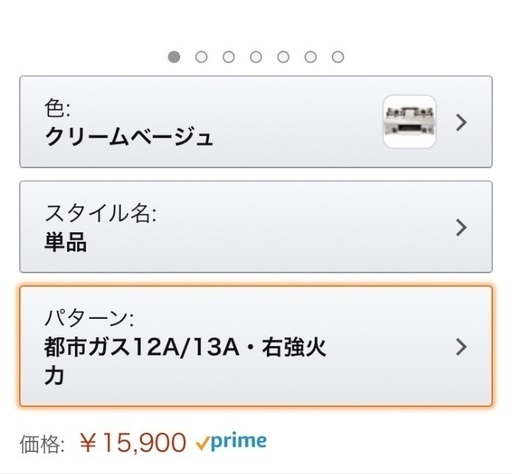
Task: Switch to the fifth carousel image dot
Action: point(283,57)
